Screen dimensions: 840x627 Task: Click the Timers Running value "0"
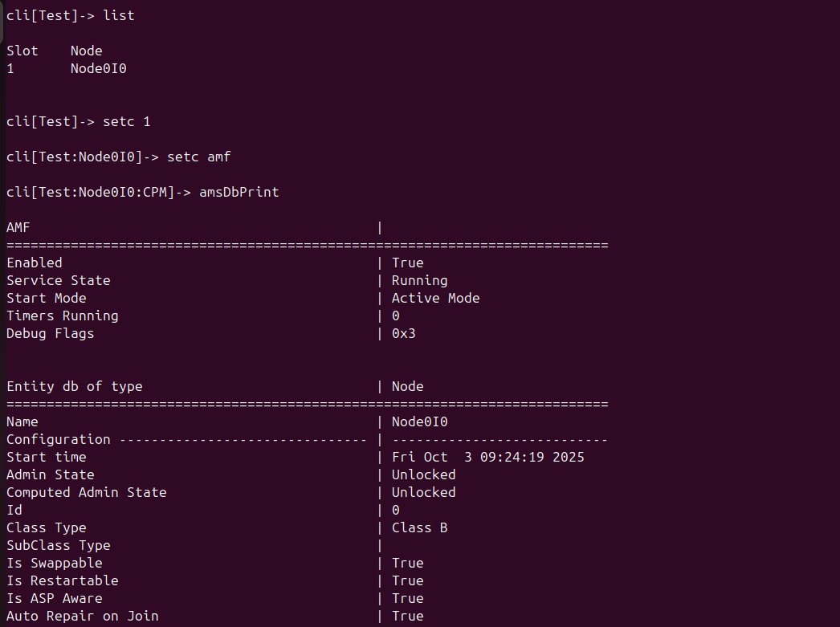point(395,316)
